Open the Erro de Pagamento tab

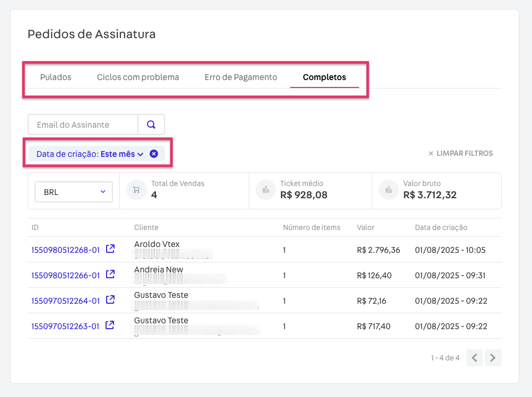tap(241, 77)
